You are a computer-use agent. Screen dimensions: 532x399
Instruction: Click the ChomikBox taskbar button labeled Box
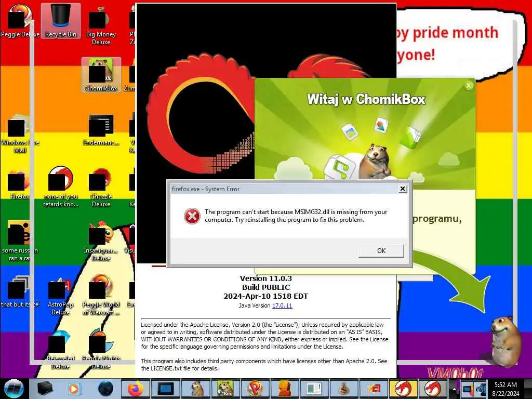225,389
